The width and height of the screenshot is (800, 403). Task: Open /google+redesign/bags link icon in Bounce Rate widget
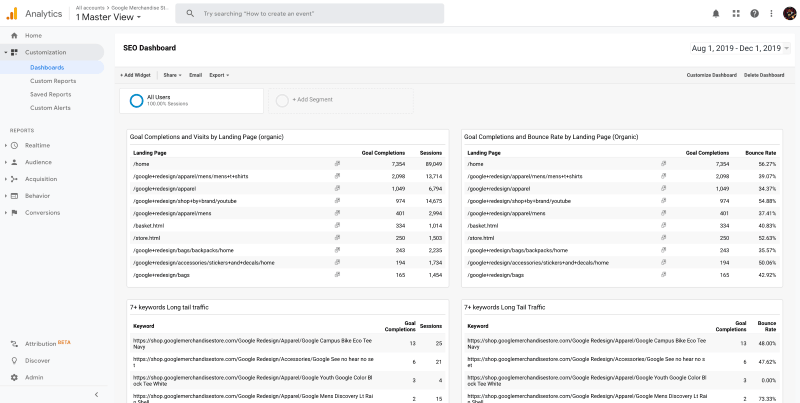click(x=663, y=274)
